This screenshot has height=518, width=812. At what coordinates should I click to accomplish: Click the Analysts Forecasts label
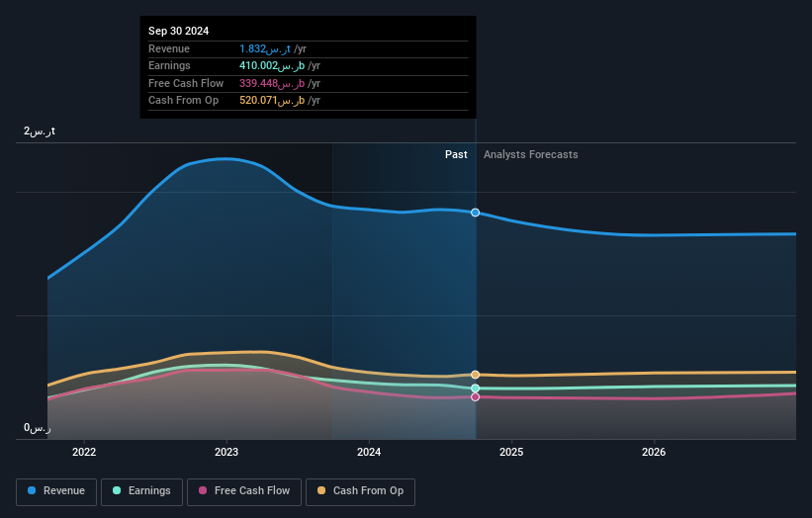click(531, 154)
